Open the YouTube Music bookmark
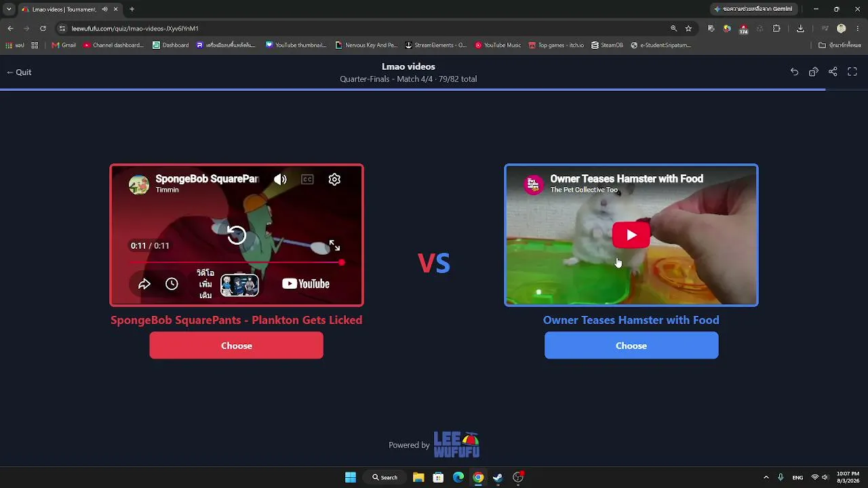 (x=498, y=45)
